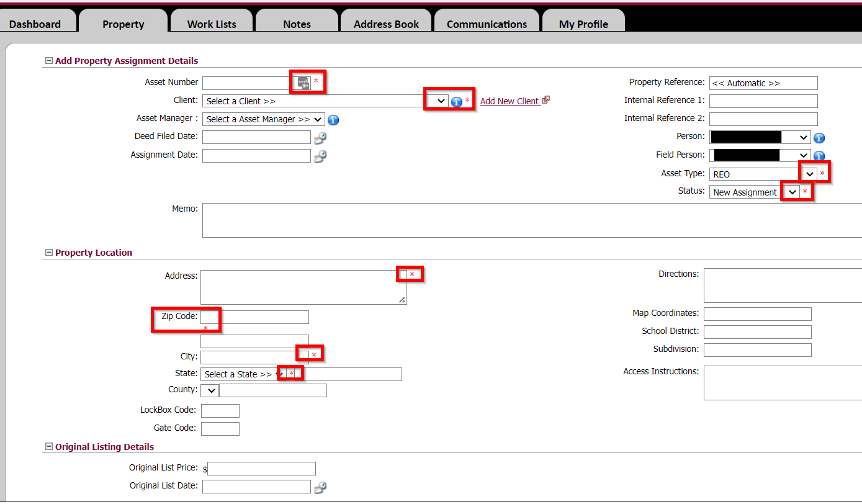
Task: Open the Status dropdown showing New Assignment
Action: click(755, 192)
